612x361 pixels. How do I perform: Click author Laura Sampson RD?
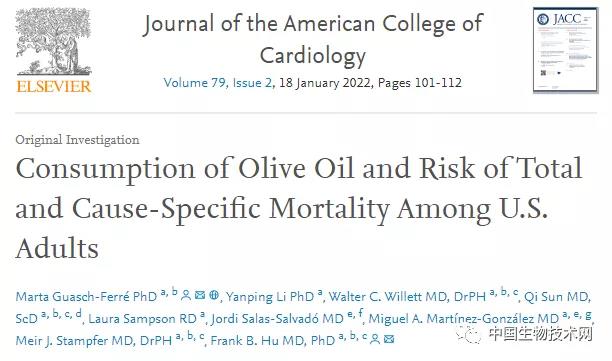click(142, 318)
